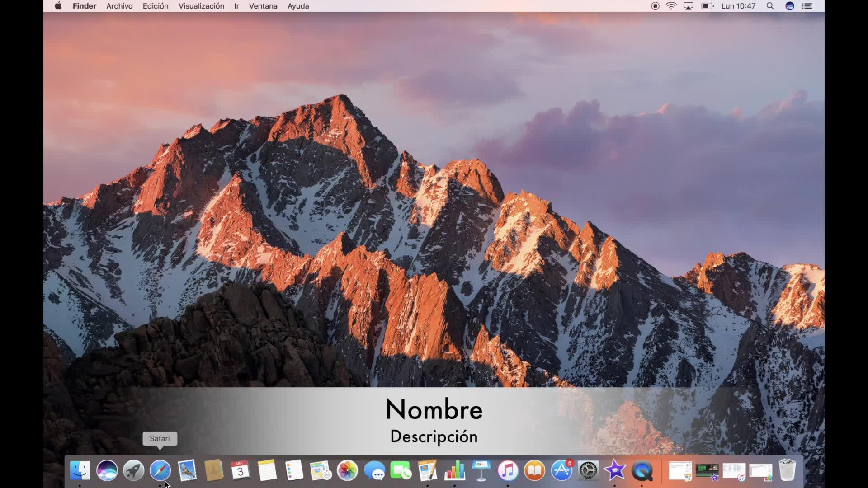Open Launchpad rocket icon
868x488 pixels.
coord(134,470)
